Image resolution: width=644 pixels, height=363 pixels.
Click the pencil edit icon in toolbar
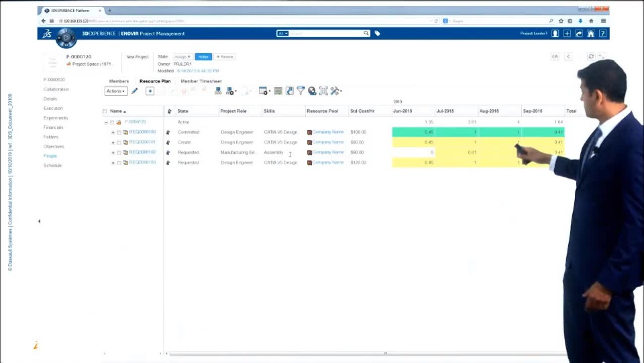[x=134, y=91]
